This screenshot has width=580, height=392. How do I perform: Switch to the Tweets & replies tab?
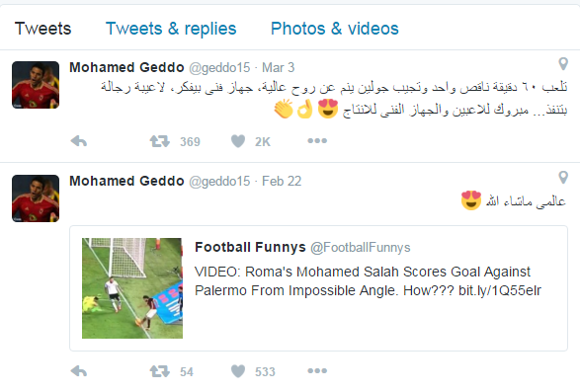click(171, 29)
